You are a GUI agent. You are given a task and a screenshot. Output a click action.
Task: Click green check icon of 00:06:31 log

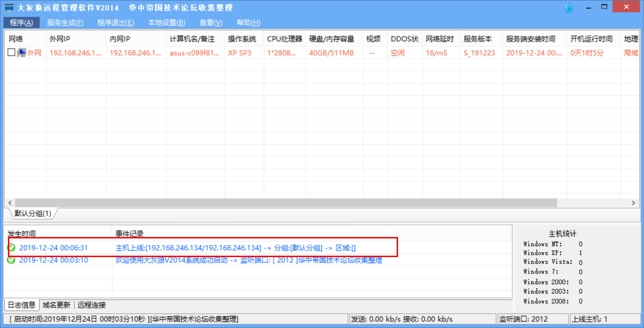tap(11, 248)
